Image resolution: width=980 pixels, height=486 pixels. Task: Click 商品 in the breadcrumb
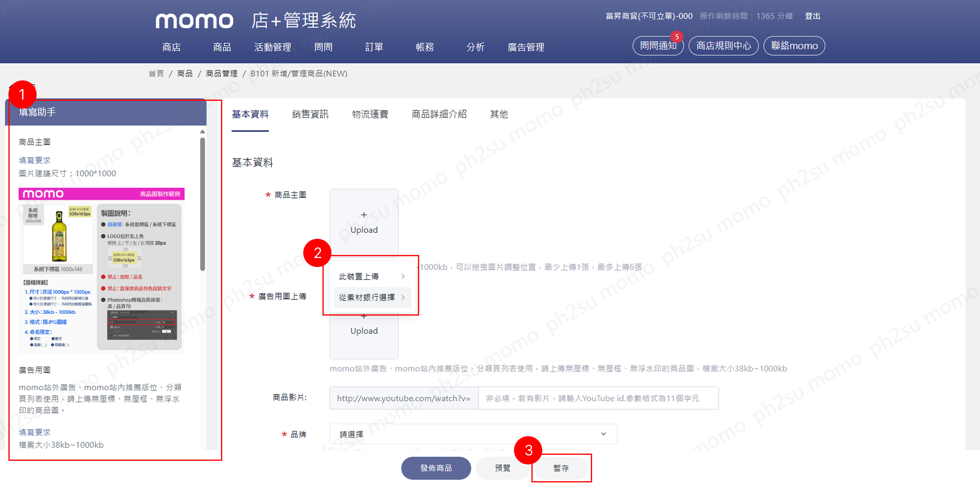click(185, 73)
